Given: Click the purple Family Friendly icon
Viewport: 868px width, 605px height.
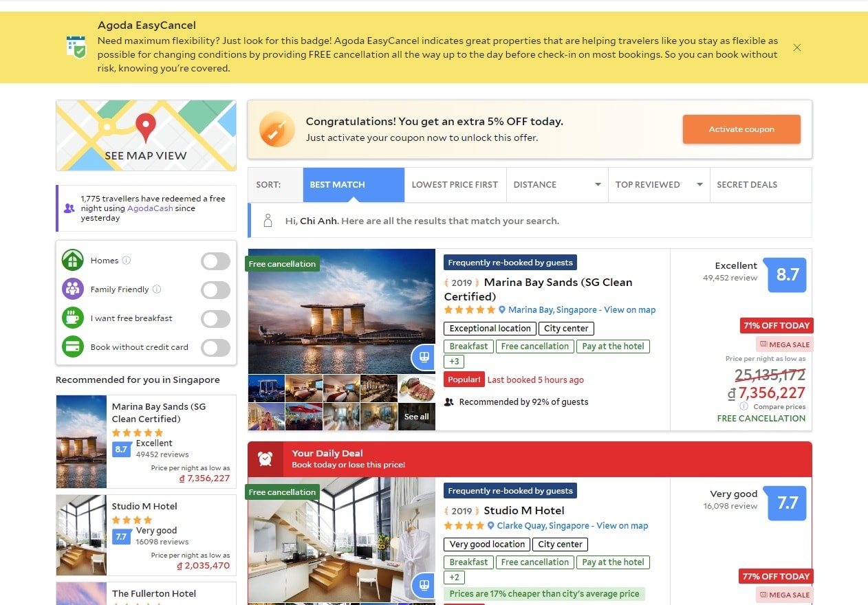Looking at the screenshot, I should coord(73,289).
